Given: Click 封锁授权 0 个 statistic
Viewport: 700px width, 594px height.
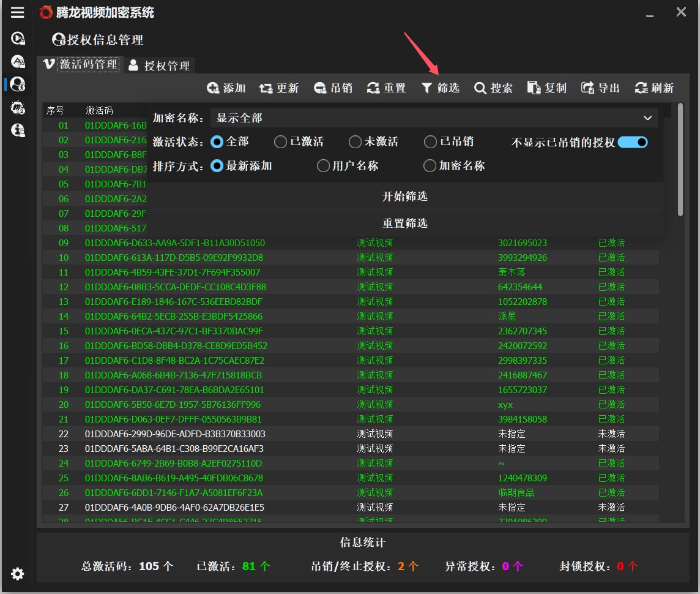Looking at the screenshot, I should click(598, 566).
